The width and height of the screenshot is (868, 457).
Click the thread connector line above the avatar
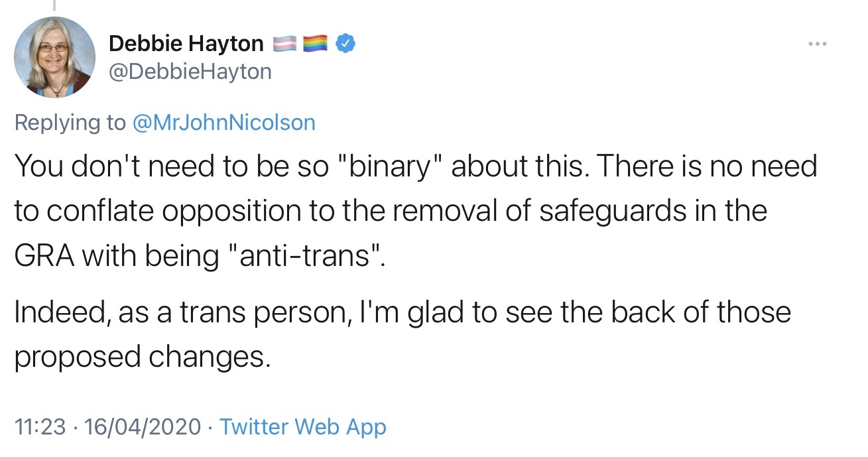[x=55, y=5]
